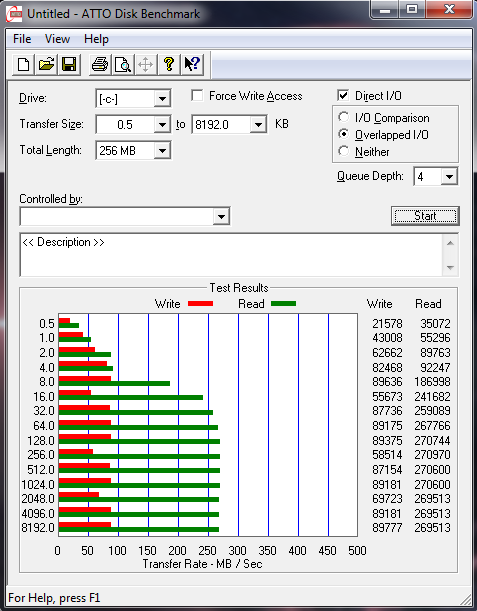Viewport: 477px width, 611px height.
Task: Activate the context help pointer icon
Action: 192,64
